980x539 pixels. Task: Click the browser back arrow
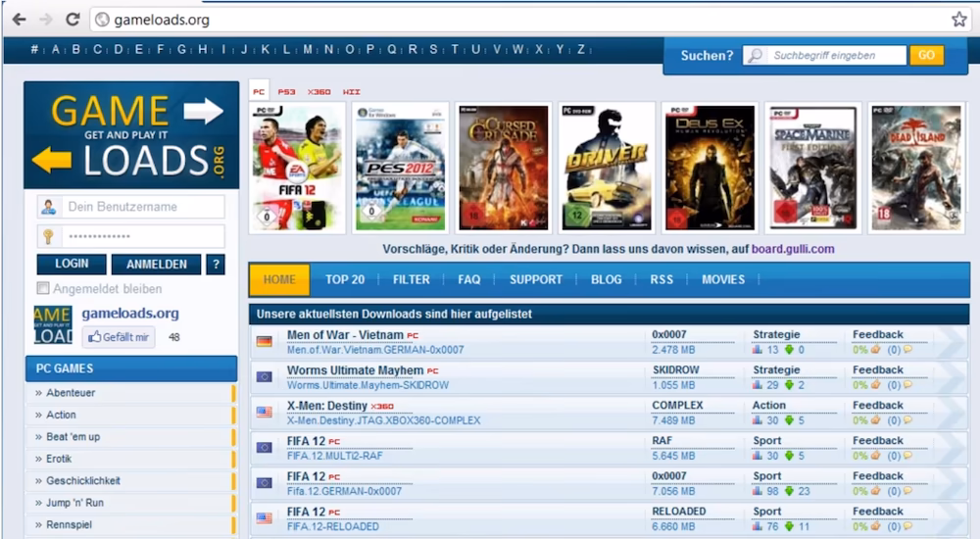[x=19, y=20]
